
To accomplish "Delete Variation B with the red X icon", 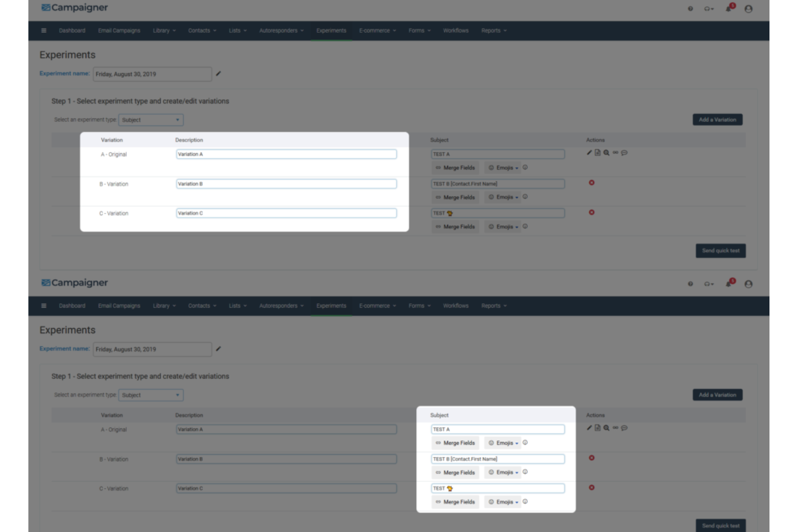I will [x=591, y=183].
